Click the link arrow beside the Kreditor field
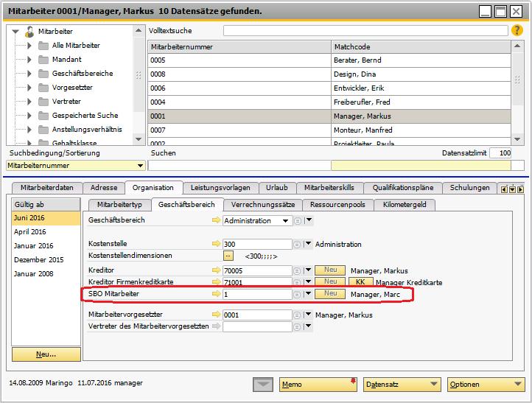The image size is (532, 403). pyautogui.click(x=216, y=270)
